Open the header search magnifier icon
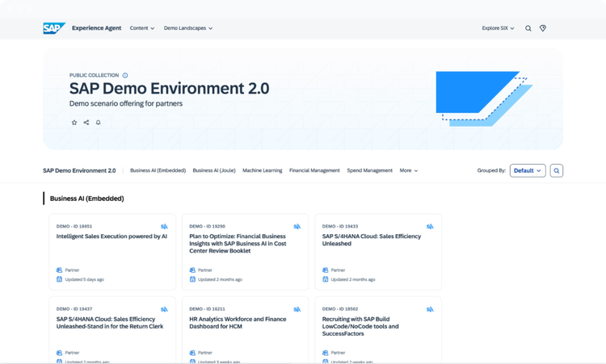 [528, 28]
